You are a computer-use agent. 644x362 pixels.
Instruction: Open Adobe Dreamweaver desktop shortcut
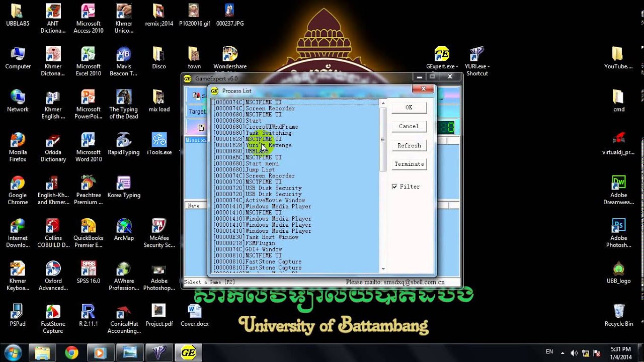coord(618,190)
